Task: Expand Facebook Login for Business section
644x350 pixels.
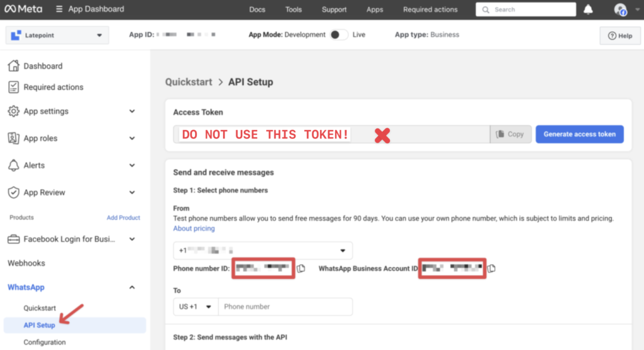Action: (132, 239)
